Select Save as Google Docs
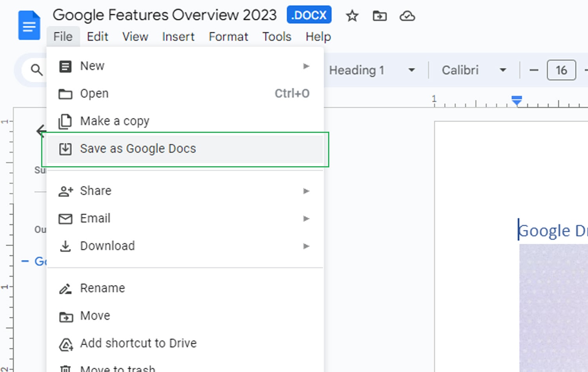This screenshot has width=588, height=372. [138, 149]
